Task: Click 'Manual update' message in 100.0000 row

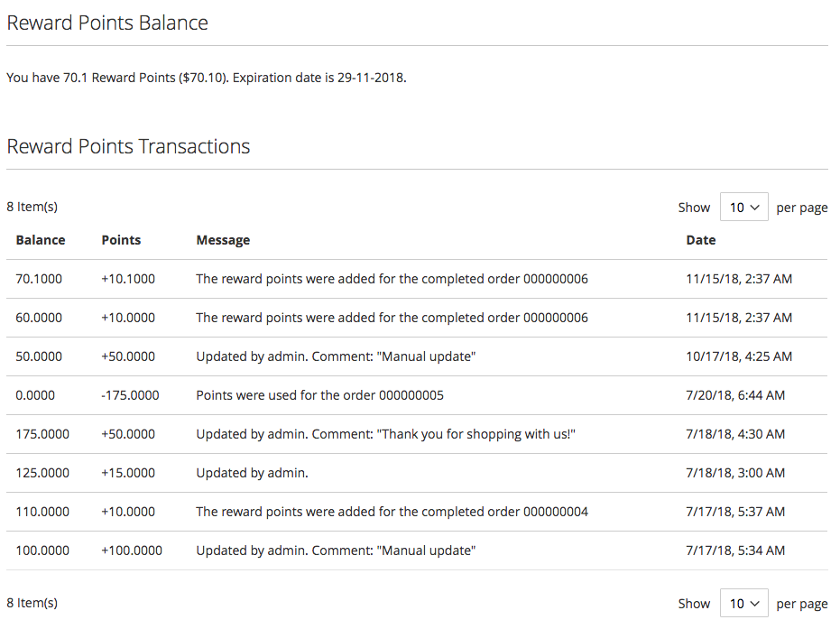Action: [x=336, y=550]
